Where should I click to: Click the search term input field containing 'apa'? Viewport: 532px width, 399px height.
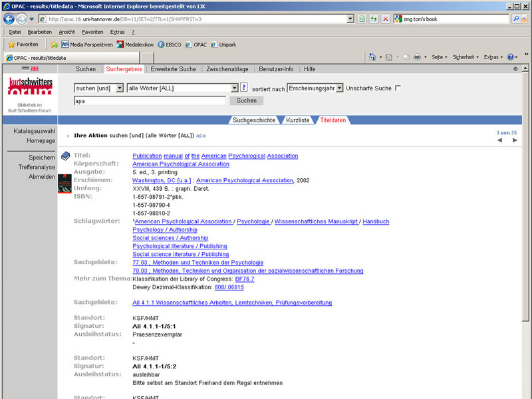150,101
